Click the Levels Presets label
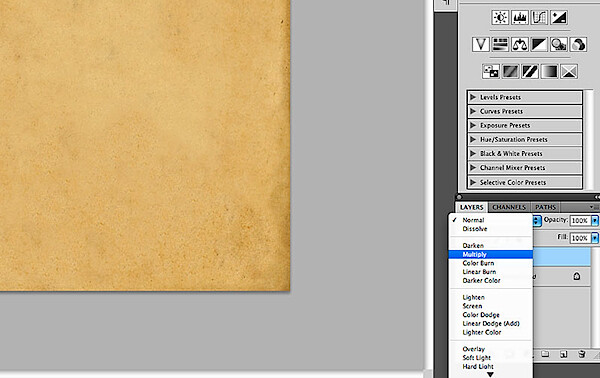This screenshot has height=378, width=600. pos(501,97)
